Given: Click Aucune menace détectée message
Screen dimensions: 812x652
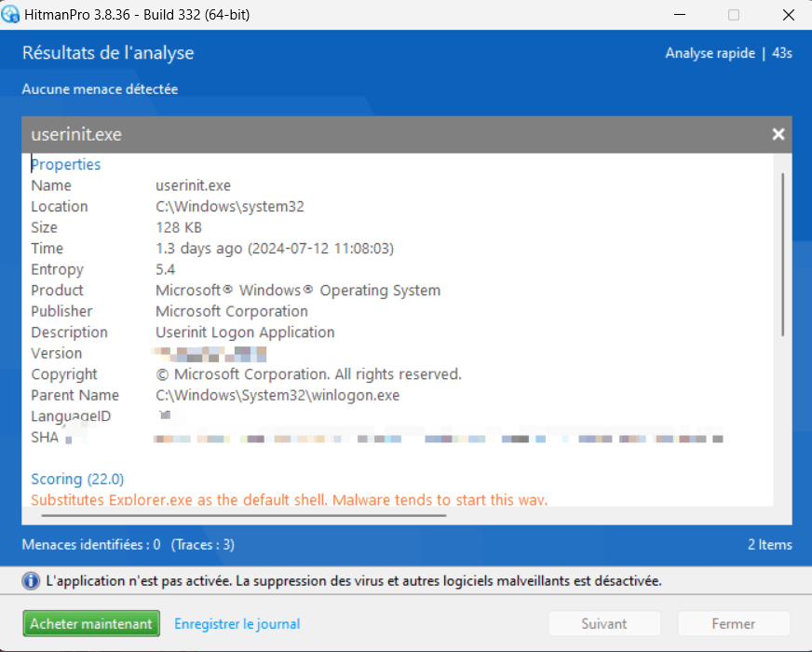Looking at the screenshot, I should tap(100, 89).
